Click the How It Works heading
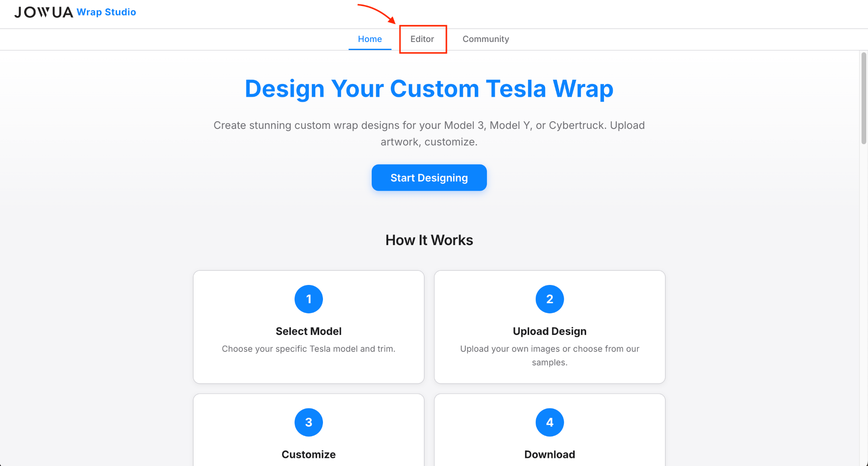 428,240
